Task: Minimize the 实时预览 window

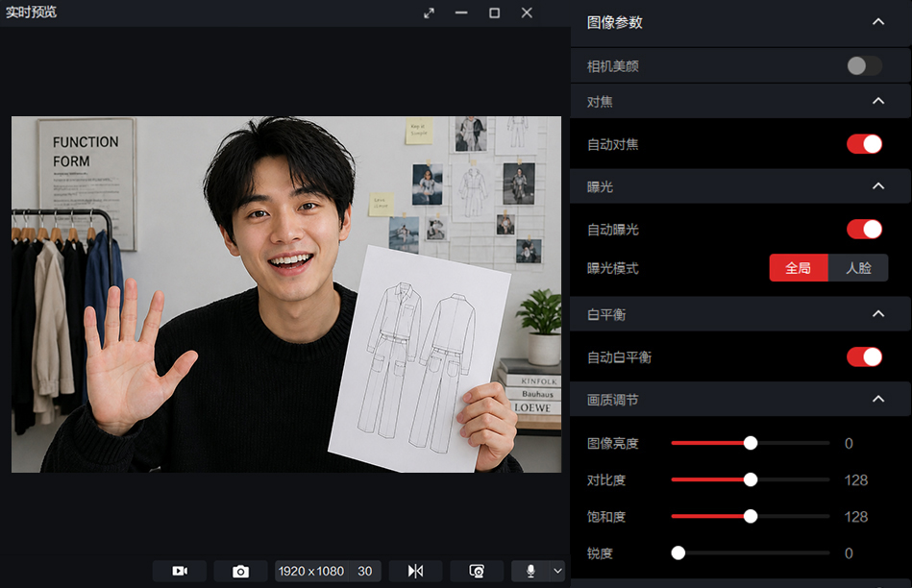Action: [x=461, y=12]
